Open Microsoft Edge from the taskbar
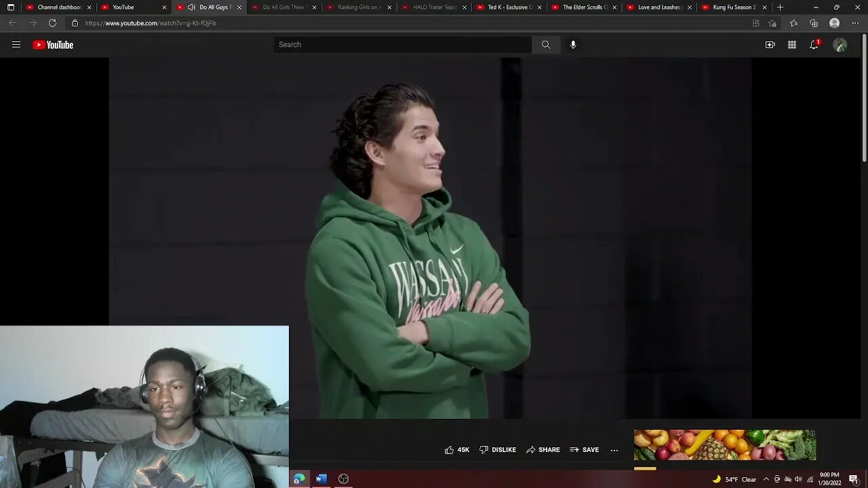The image size is (868, 488). (299, 479)
